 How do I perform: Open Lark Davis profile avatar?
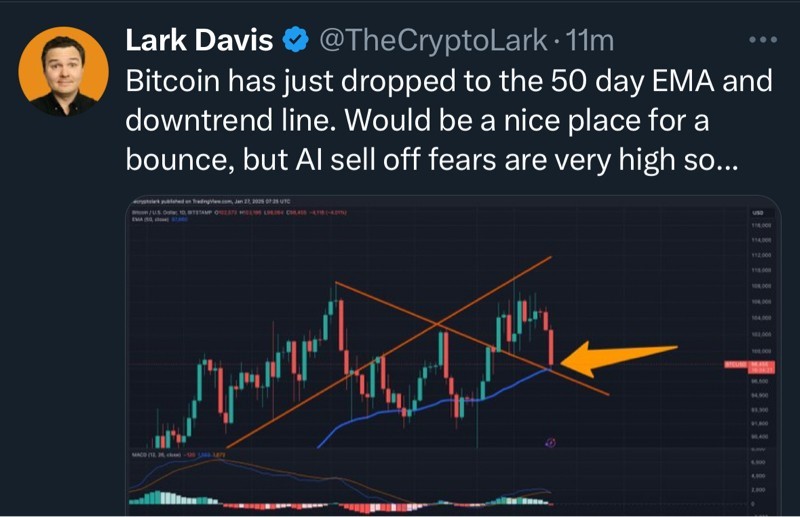tap(63, 71)
